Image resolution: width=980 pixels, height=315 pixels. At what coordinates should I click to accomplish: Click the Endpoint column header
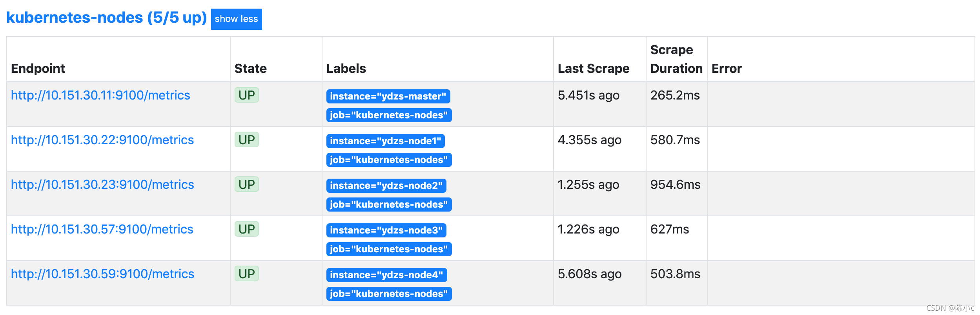point(38,69)
